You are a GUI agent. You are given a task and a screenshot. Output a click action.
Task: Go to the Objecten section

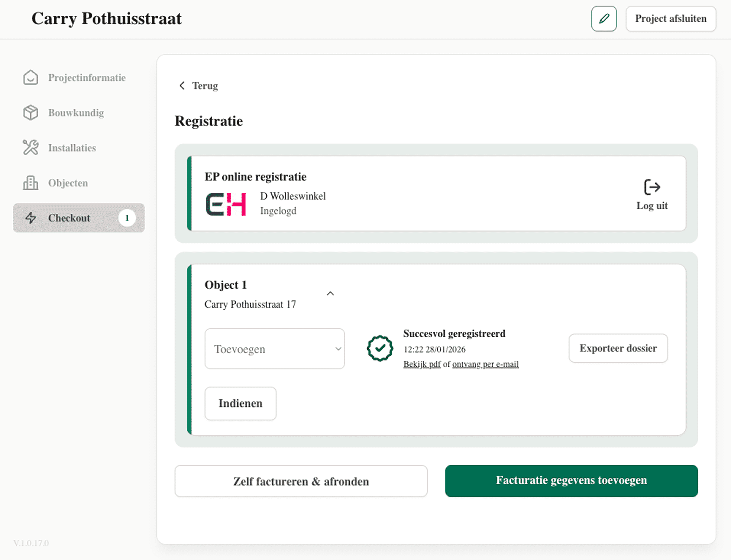pos(68,183)
